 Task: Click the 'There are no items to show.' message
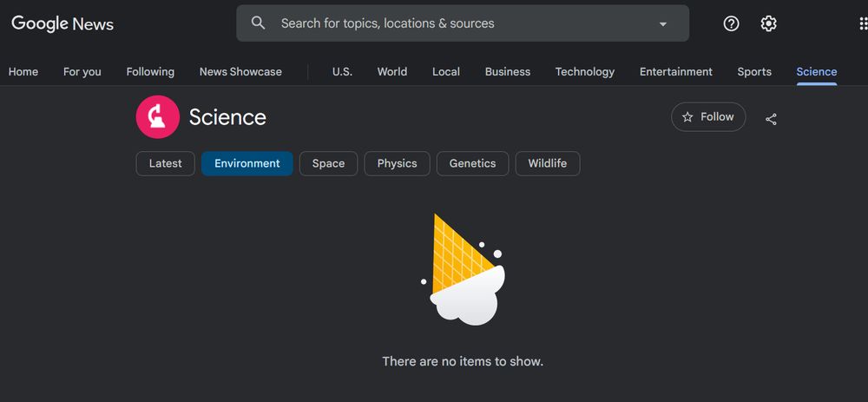(463, 361)
